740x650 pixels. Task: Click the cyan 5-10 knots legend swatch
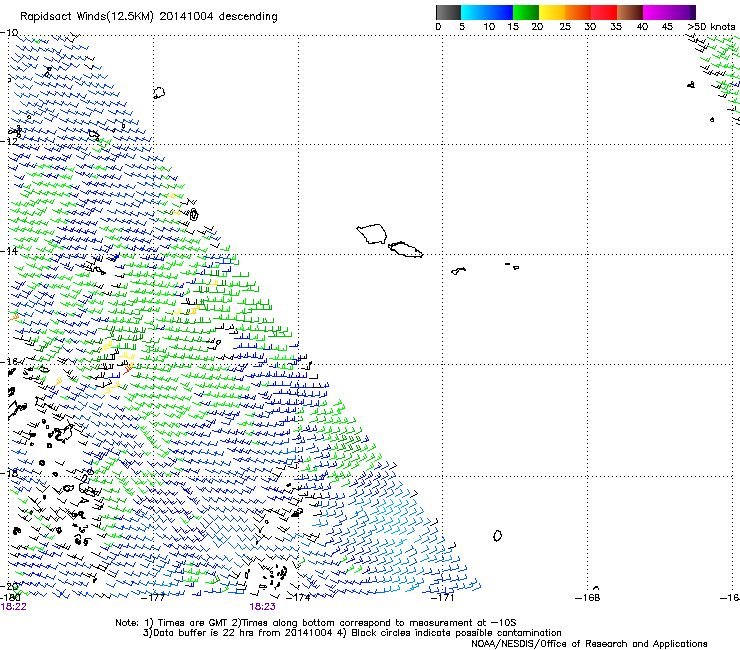coord(474,12)
